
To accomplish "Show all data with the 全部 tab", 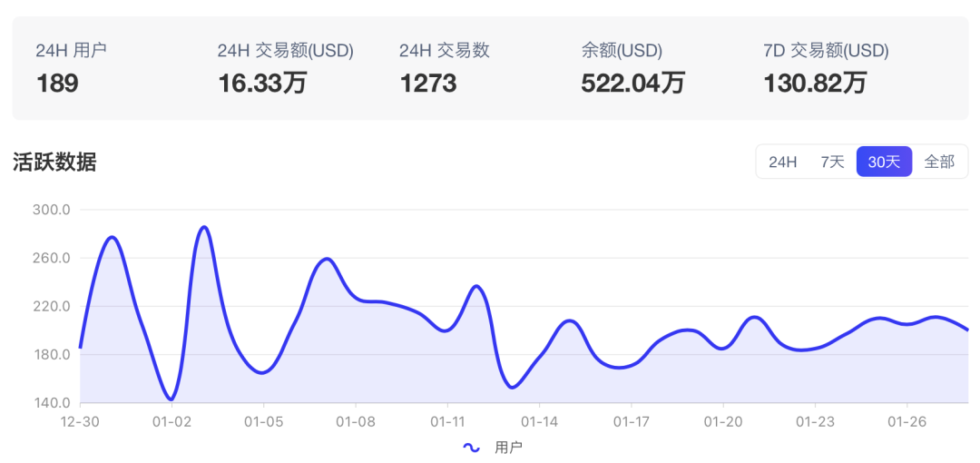I will click(x=939, y=162).
